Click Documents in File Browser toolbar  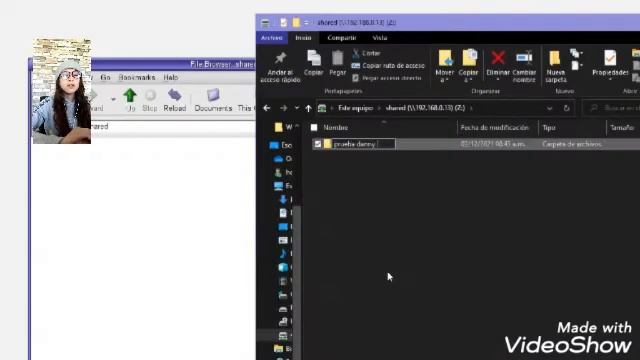point(213,100)
